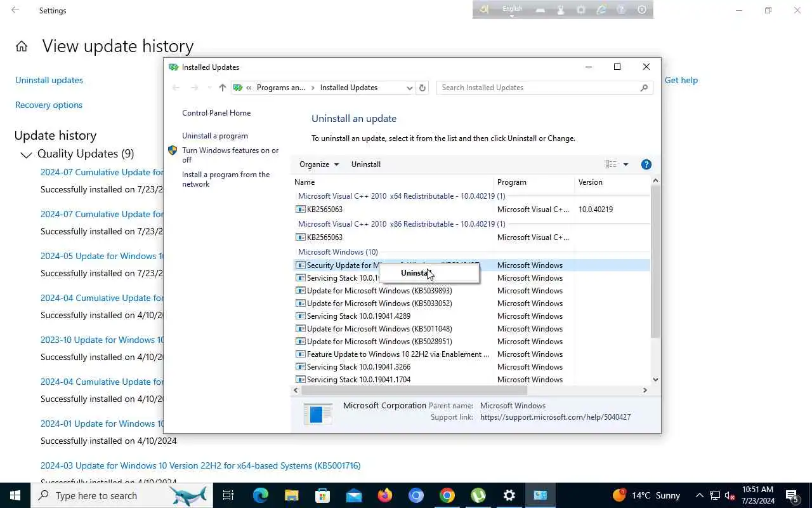Viewport: 812px width, 508px height.
Task: Switch to the Control Panel taskbar icon
Action: tap(540, 495)
